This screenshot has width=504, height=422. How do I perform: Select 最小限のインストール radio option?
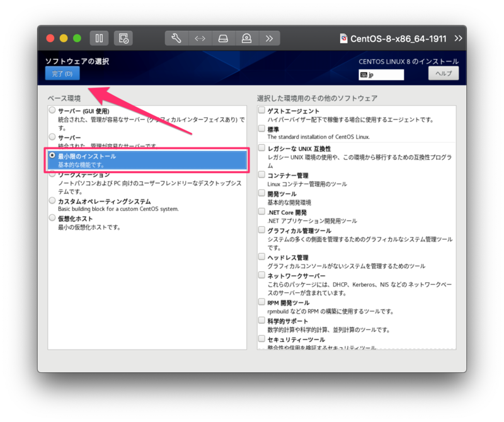[x=52, y=156]
